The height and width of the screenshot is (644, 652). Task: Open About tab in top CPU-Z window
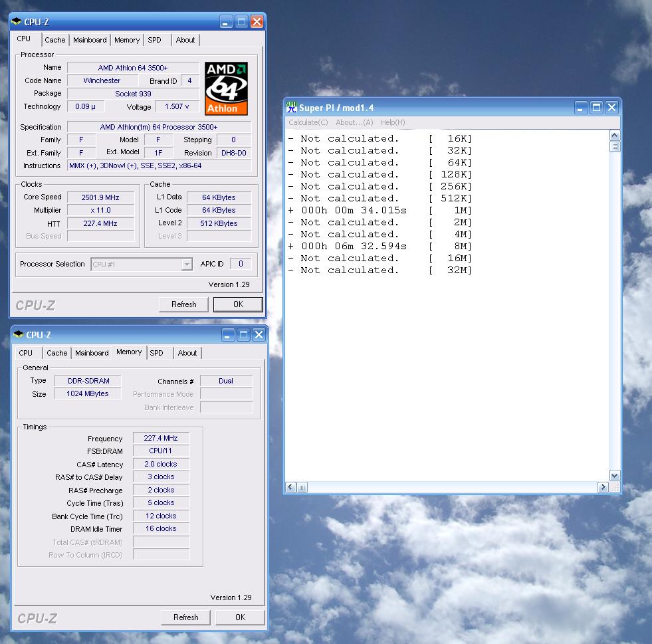[185, 40]
